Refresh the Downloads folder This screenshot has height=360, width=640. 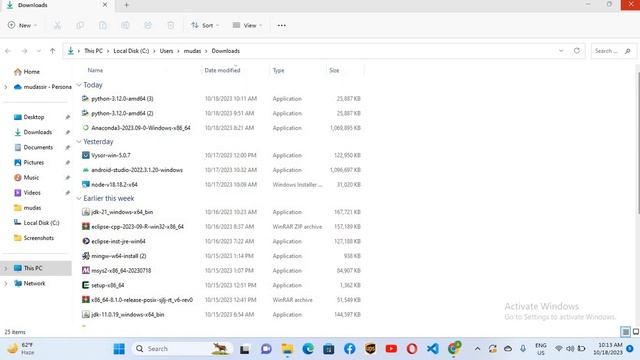pos(577,51)
